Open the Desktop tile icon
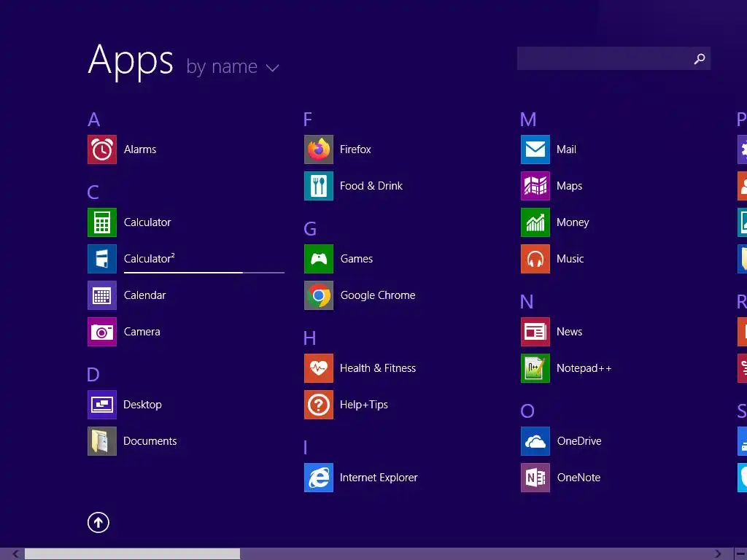This screenshot has width=747, height=560. (x=102, y=405)
